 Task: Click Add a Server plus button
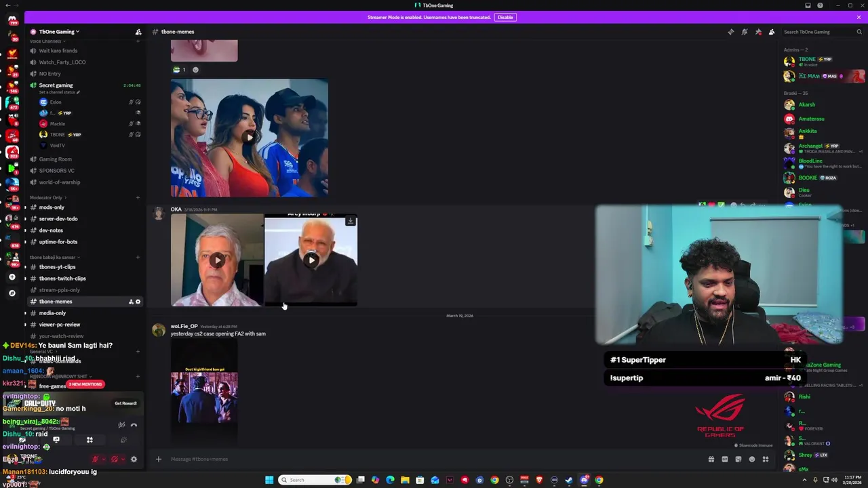click(x=12, y=277)
